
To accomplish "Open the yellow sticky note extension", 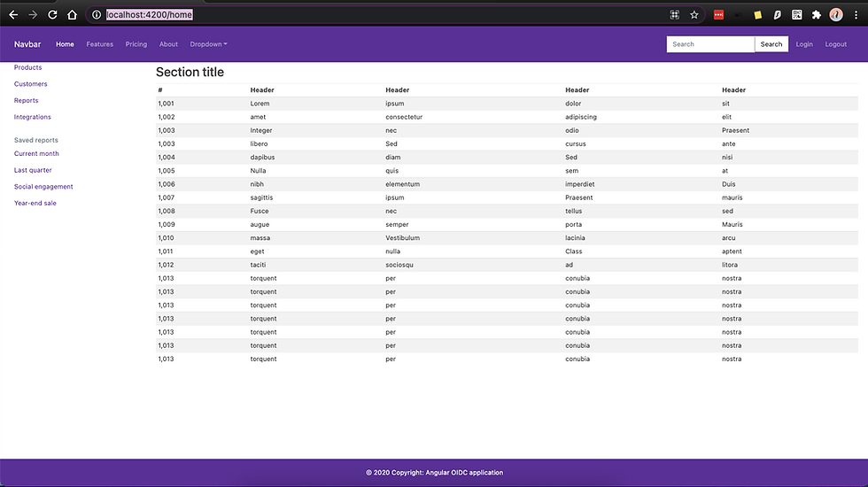I will 758,15.
